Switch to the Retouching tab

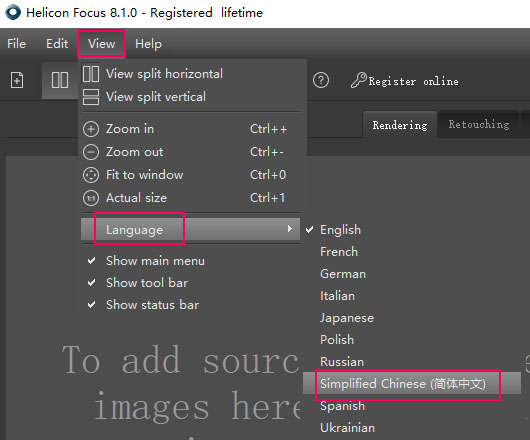479,124
